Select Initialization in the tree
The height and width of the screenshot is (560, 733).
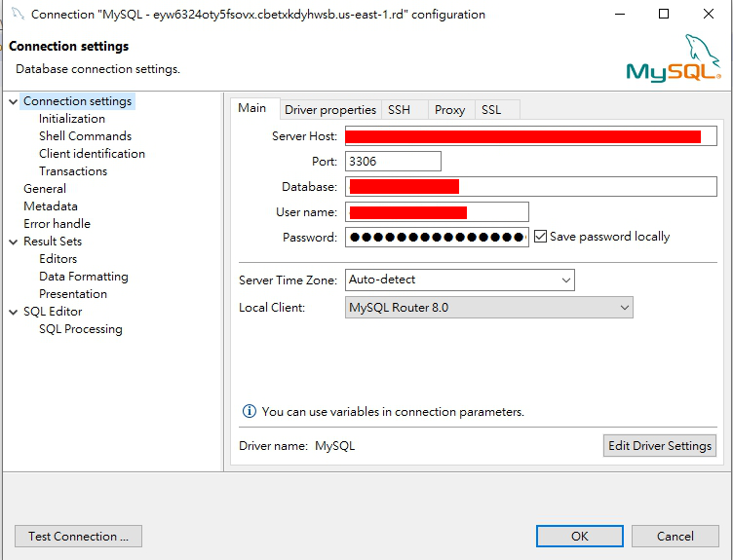click(x=72, y=119)
